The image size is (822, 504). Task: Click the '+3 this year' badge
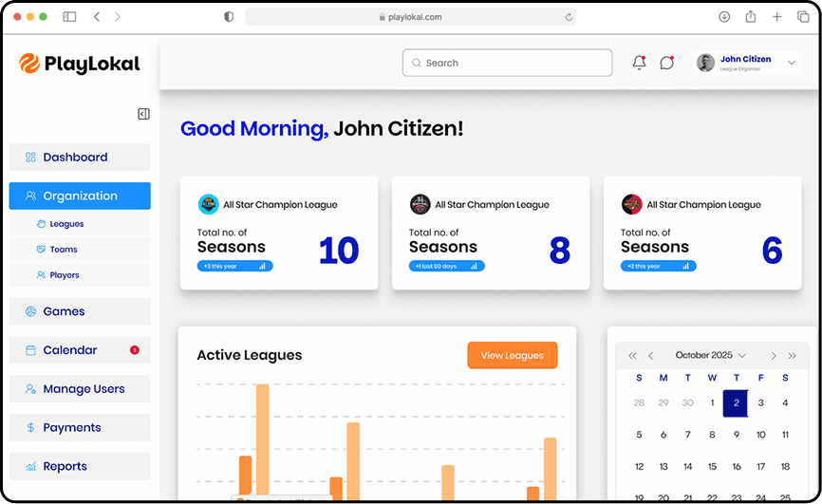pos(234,266)
